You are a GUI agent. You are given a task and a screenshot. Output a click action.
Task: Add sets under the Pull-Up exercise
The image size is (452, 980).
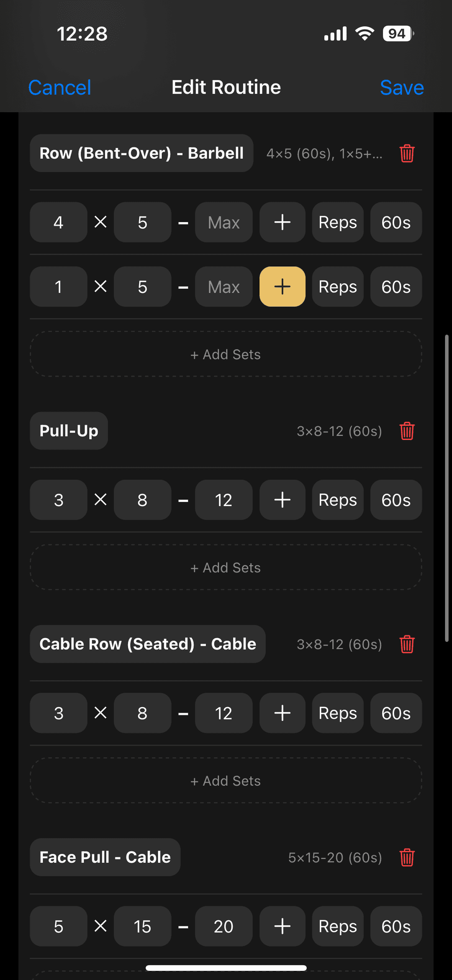tap(226, 567)
